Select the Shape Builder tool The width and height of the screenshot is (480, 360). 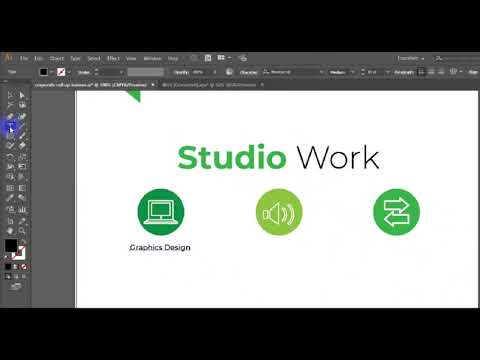point(10,177)
